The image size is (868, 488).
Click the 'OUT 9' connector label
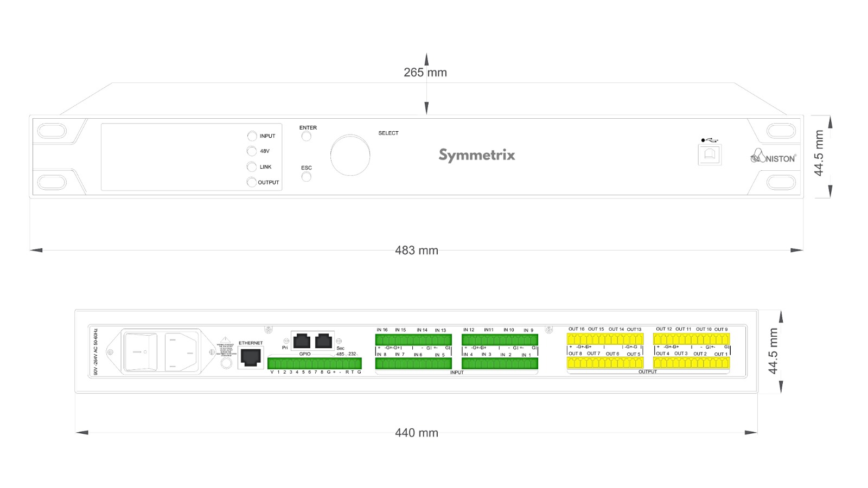tap(721, 329)
